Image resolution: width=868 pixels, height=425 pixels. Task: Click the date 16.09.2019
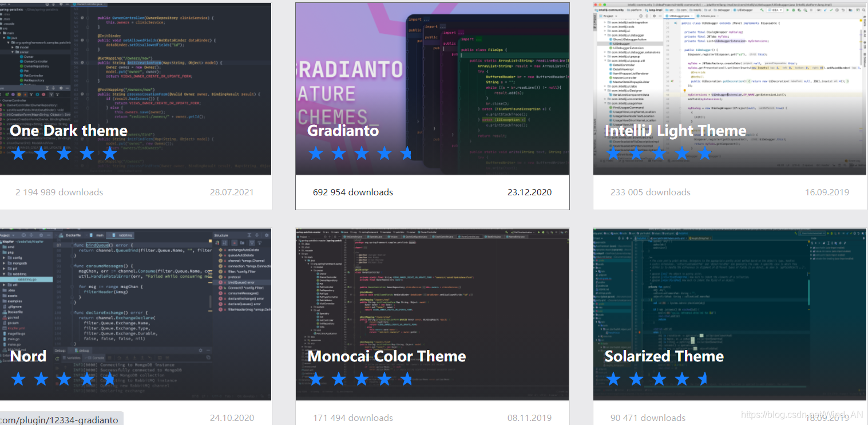pos(827,192)
